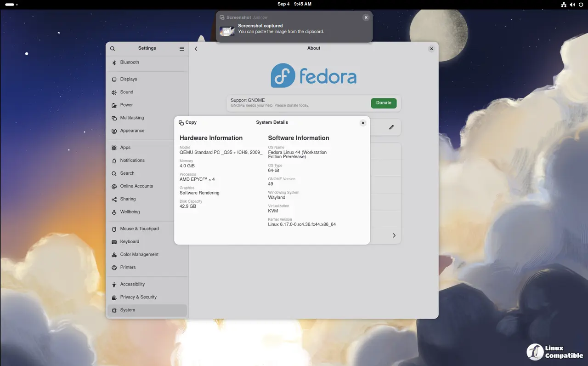Click the search icon in Settings header
The height and width of the screenshot is (366, 588).
tap(113, 49)
